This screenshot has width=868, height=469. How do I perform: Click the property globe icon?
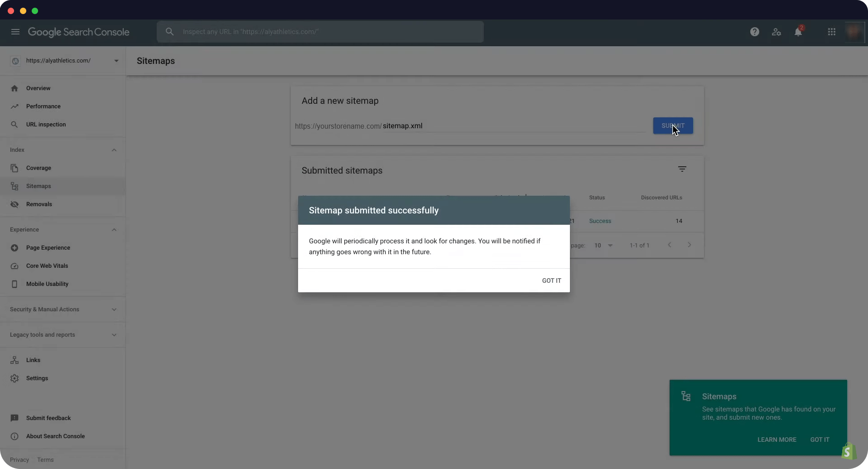pyautogui.click(x=15, y=61)
